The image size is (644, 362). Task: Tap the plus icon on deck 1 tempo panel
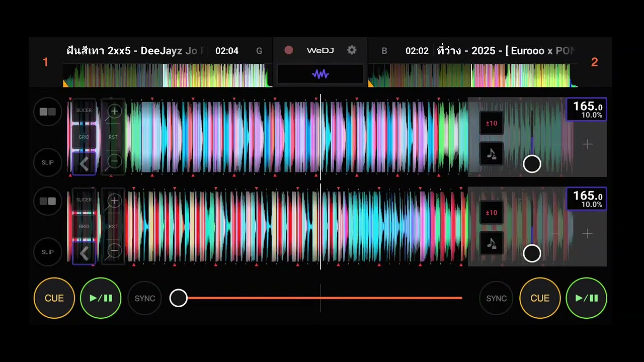[587, 144]
